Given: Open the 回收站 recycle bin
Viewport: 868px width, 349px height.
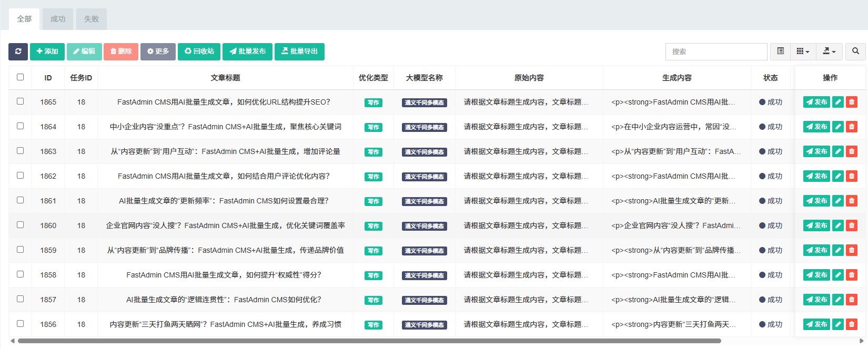Looking at the screenshot, I should click(x=199, y=52).
